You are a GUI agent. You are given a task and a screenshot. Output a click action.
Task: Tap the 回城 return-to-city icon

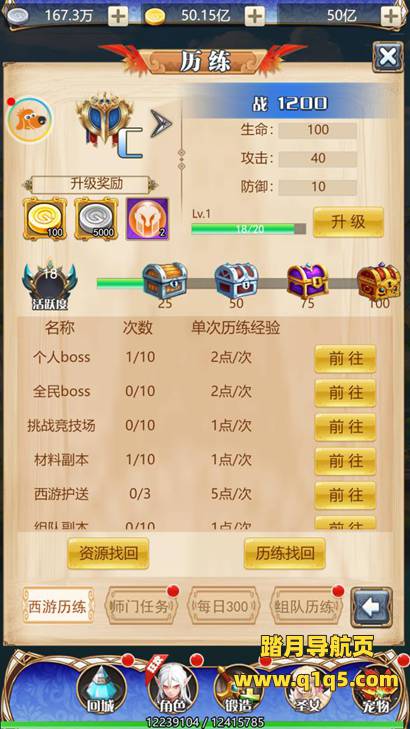[x=101, y=689]
